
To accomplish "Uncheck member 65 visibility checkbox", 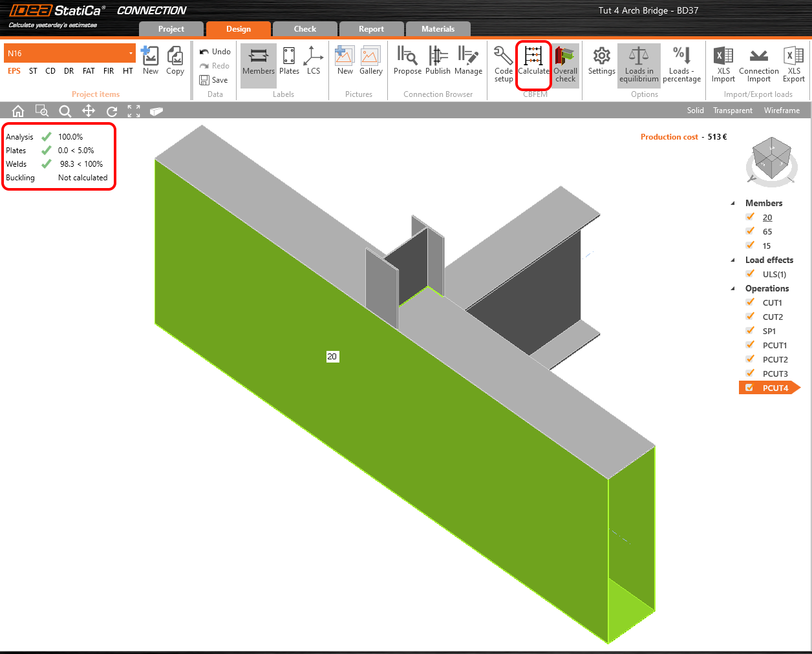I will point(750,231).
